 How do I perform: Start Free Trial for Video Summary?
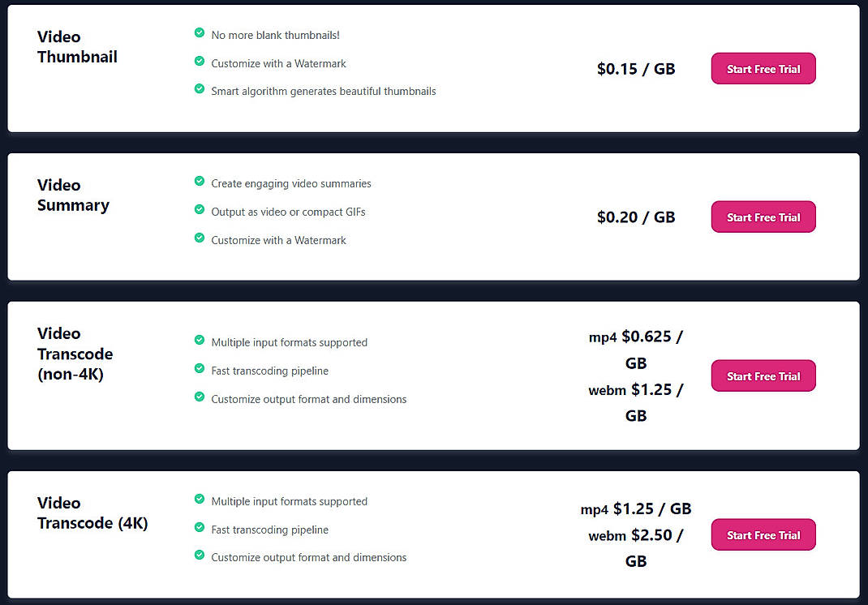pos(763,217)
